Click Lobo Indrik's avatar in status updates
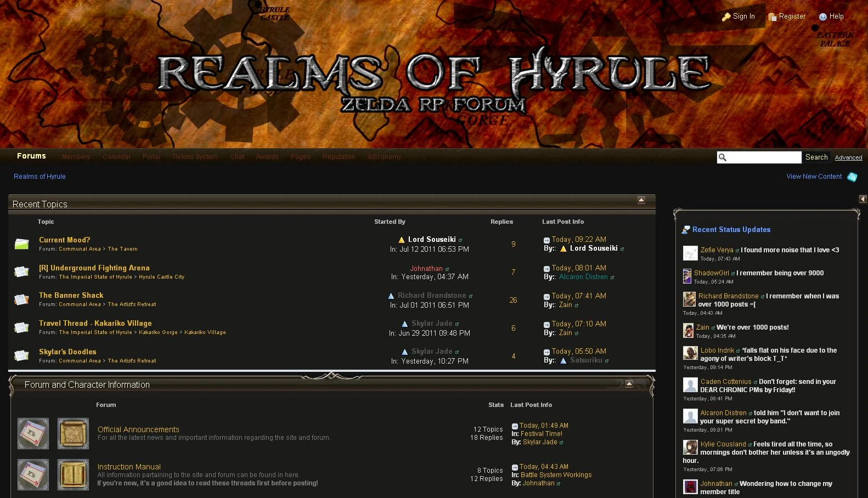The width and height of the screenshot is (868, 498). (690, 353)
